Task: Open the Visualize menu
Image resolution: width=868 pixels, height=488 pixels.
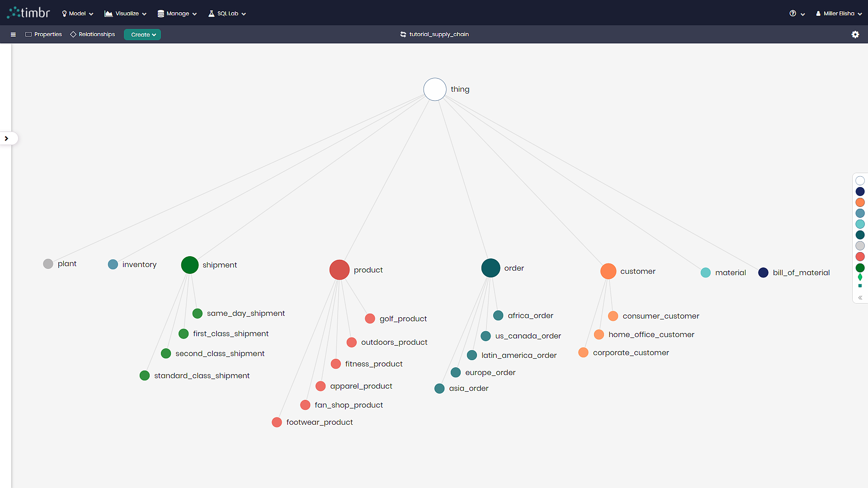Action: pyautogui.click(x=126, y=14)
